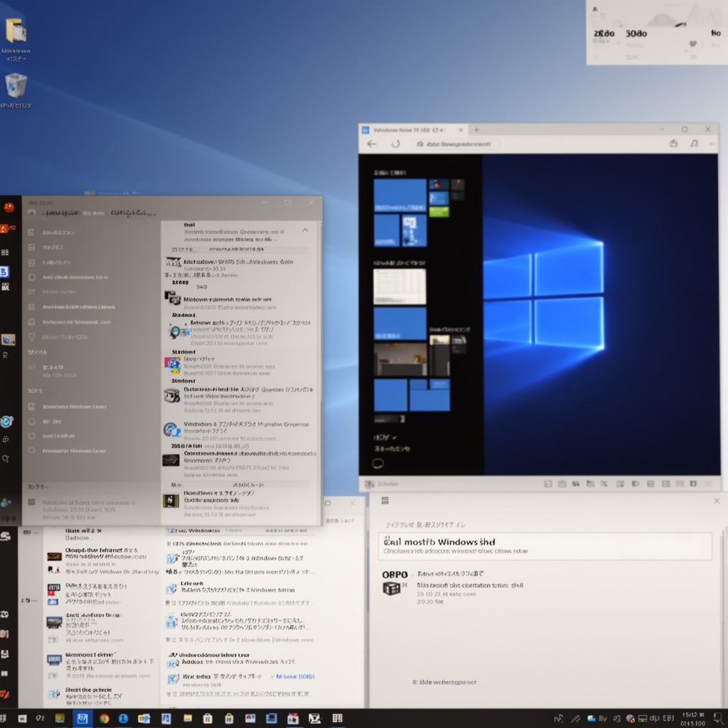Open the Recycle Bin desktop icon

pyautogui.click(x=16, y=91)
